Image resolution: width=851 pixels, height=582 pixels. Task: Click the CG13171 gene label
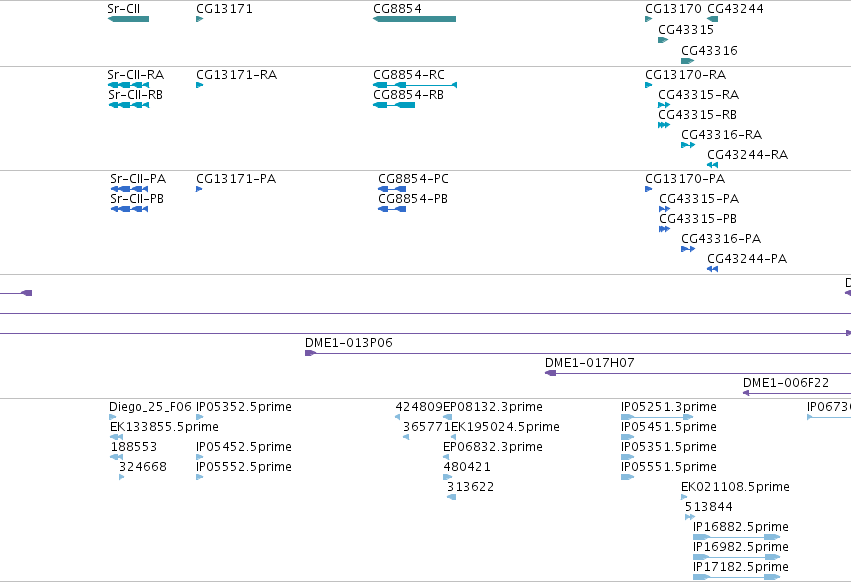[224, 9]
